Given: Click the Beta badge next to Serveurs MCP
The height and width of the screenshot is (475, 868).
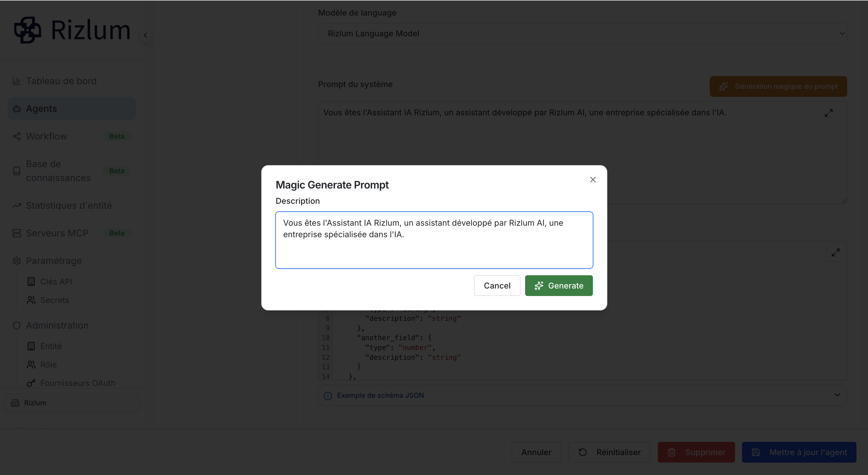Looking at the screenshot, I should coord(117,233).
